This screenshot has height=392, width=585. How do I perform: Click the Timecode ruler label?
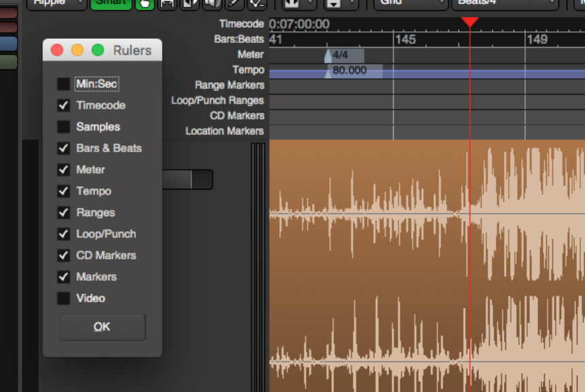click(x=241, y=24)
